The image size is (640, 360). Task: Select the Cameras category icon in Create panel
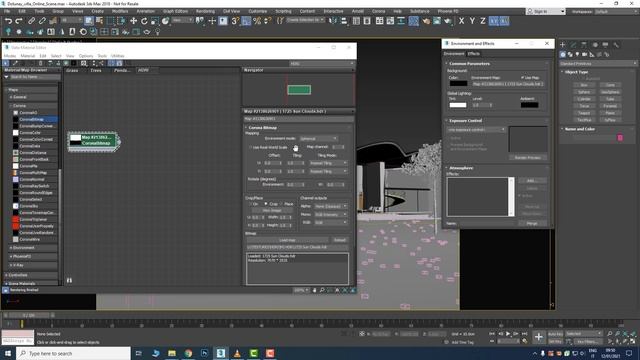click(584, 54)
